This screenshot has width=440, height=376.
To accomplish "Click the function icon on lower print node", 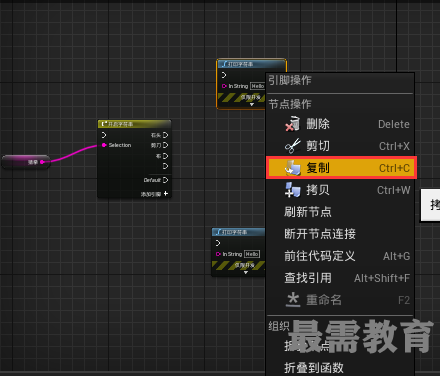I will coord(219,232).
